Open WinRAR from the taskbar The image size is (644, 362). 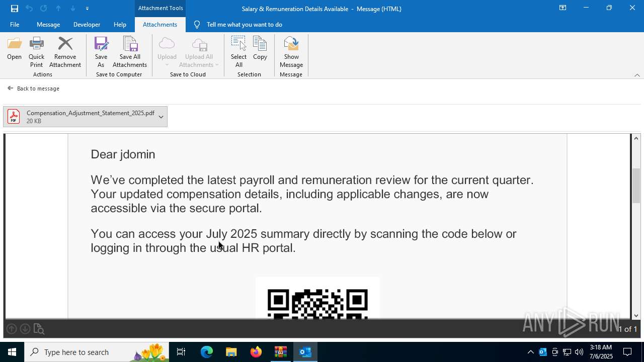pos(281,352)
